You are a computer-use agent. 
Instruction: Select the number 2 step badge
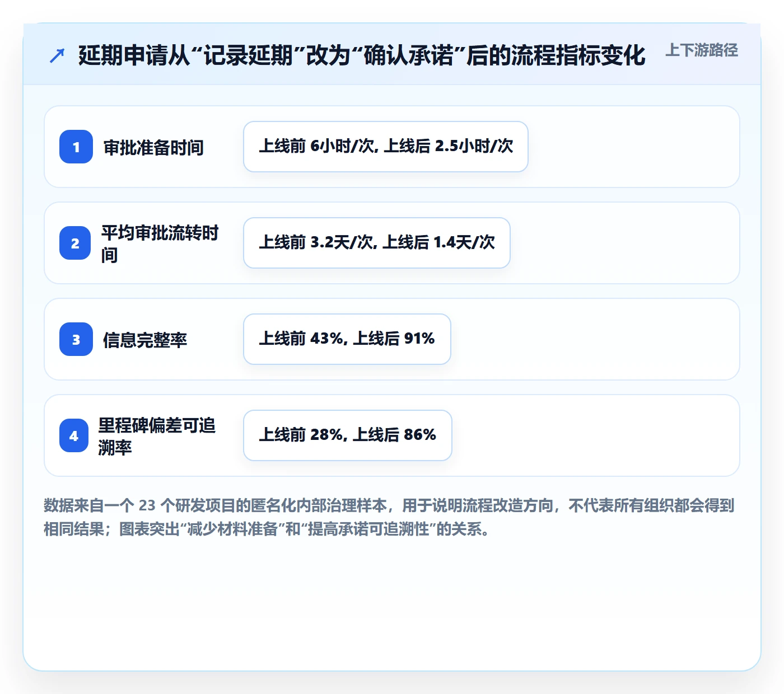(75, 243)
